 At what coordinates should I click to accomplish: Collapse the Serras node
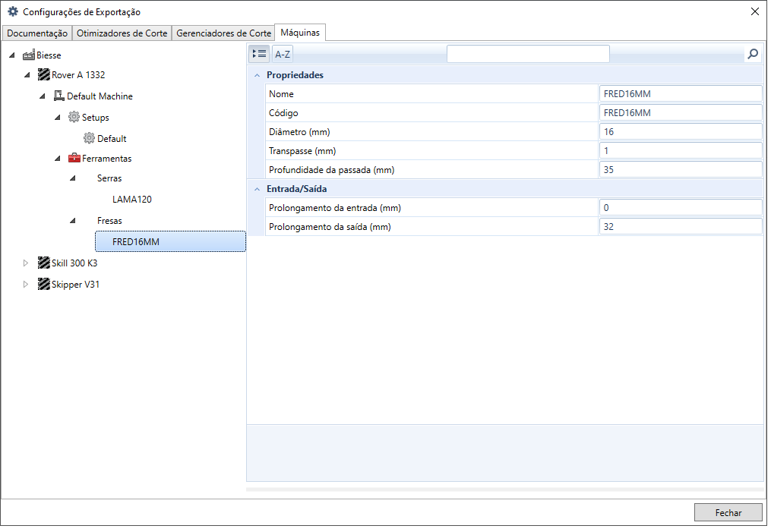click(x=73, y=178)
